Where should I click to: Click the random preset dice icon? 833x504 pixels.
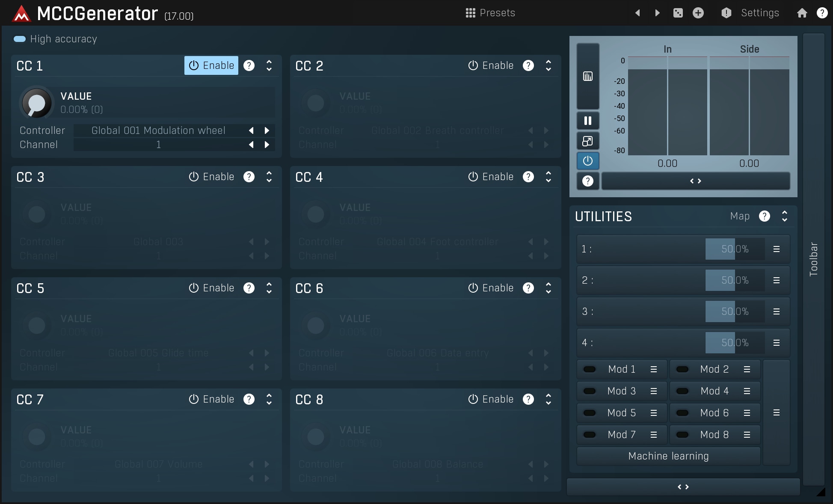click(x=678, y=13)
